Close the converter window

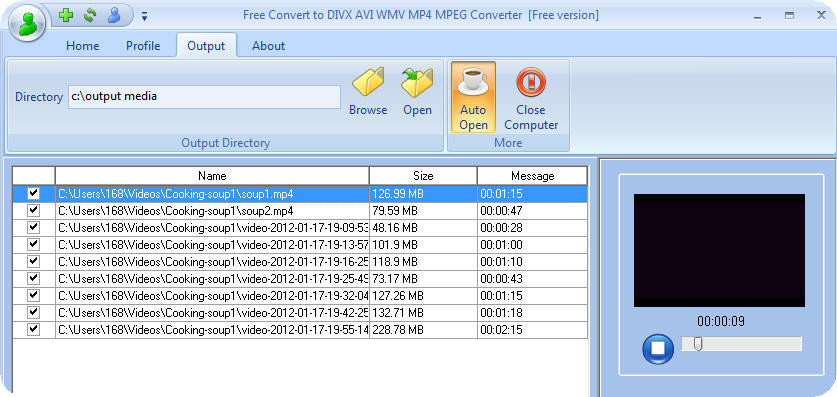pyautogui.click(x=822, y=15)
